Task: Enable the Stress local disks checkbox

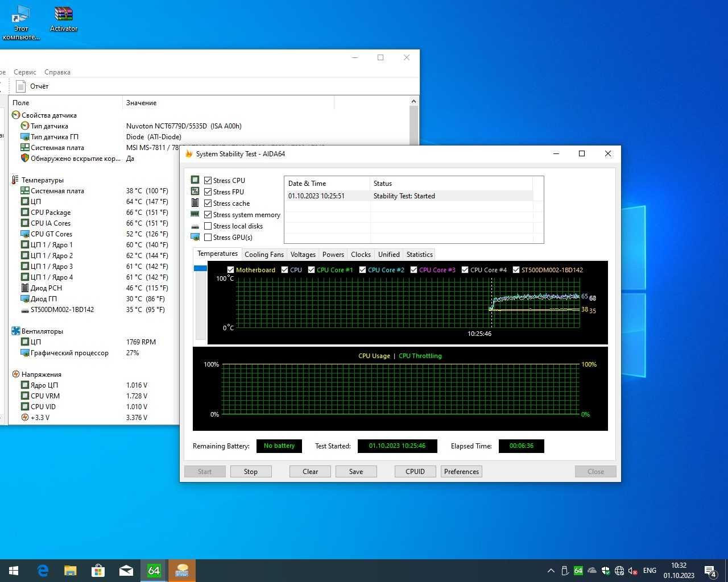Action: click(208, 226)
